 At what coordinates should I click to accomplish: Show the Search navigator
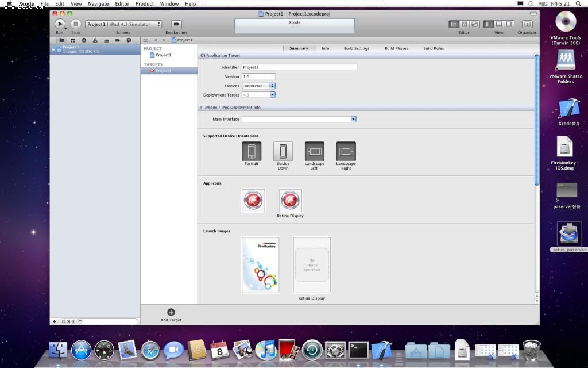(84, 40)
